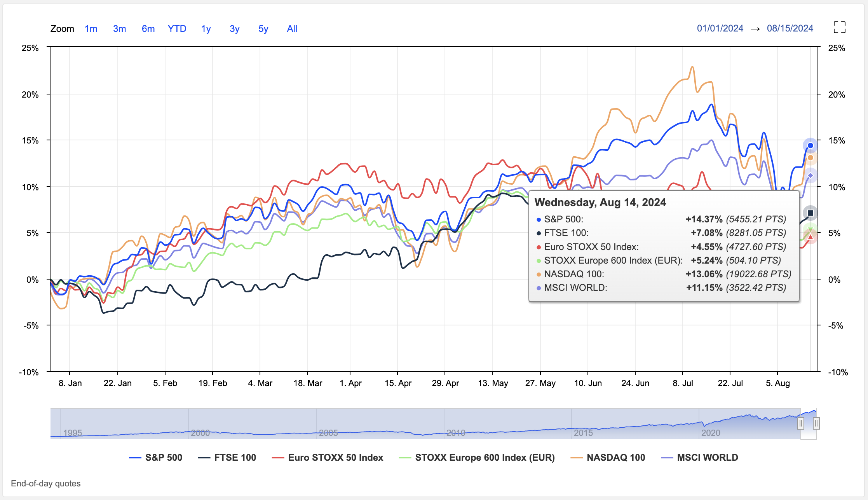The height and width of the screenshot is (500, 868).
Task: Toggle MSCI WORLD series in legend
Action: pyautogui.click(x=699, y=458)
